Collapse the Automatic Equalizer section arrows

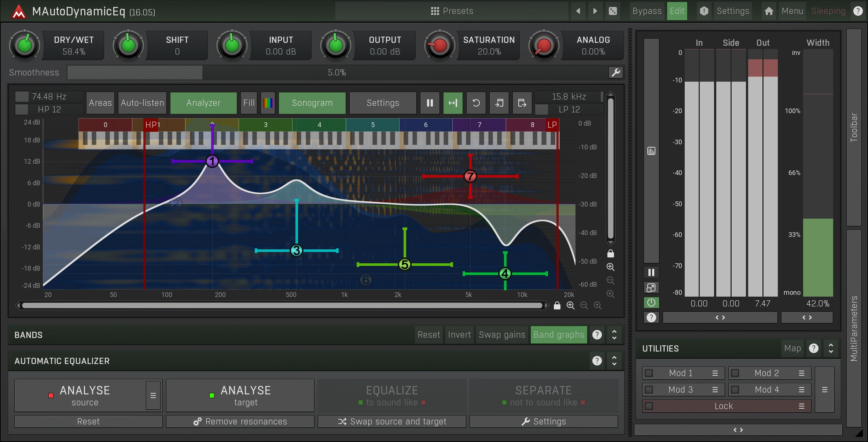coord(614,361)
